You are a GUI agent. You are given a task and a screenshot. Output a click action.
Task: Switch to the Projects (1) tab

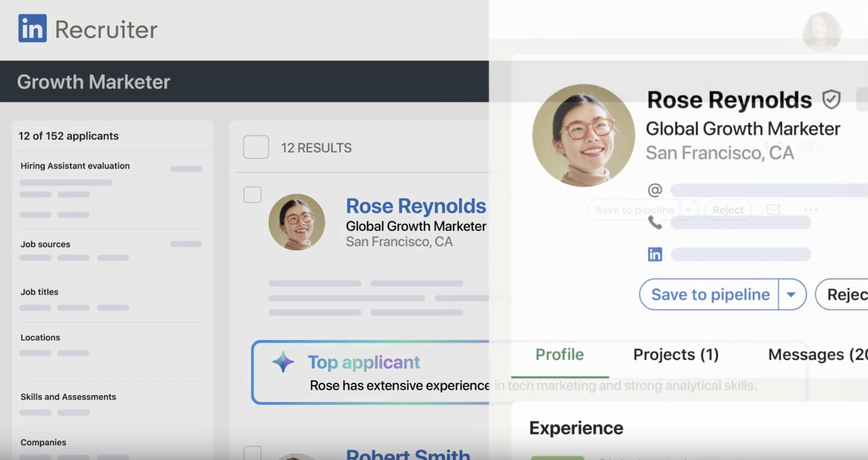(x=676, y=355)
